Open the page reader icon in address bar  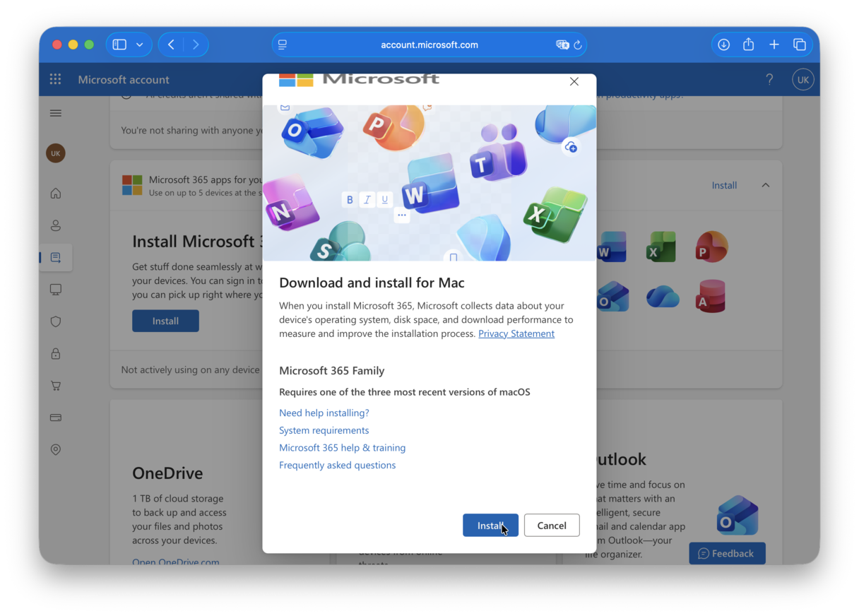[283, 45]
